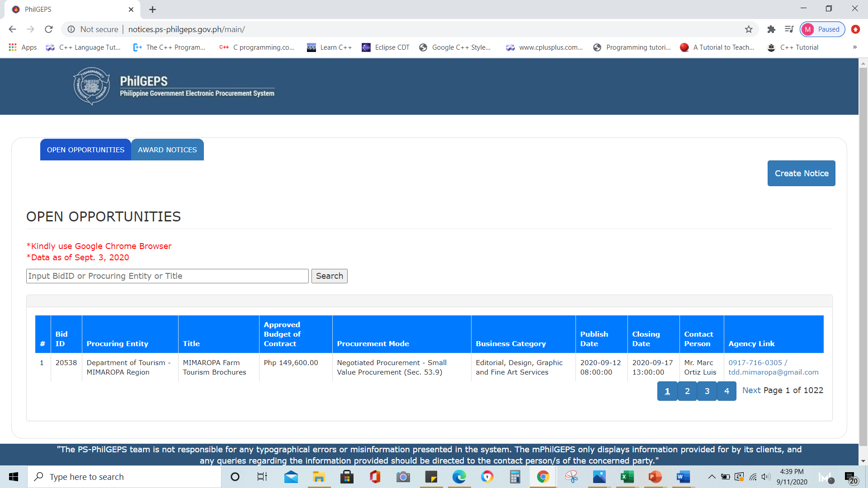
Task: Open Cortana circle icon on taskbar
Action: coord(235,477)
